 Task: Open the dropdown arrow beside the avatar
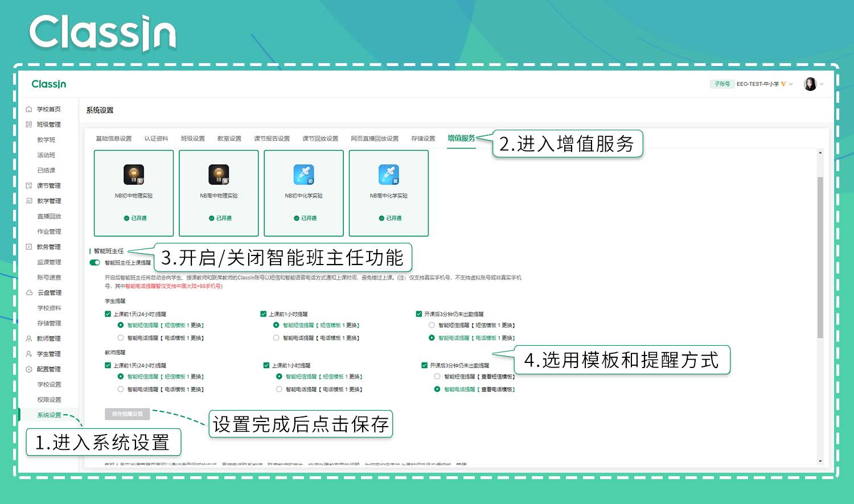pos(822,84)
